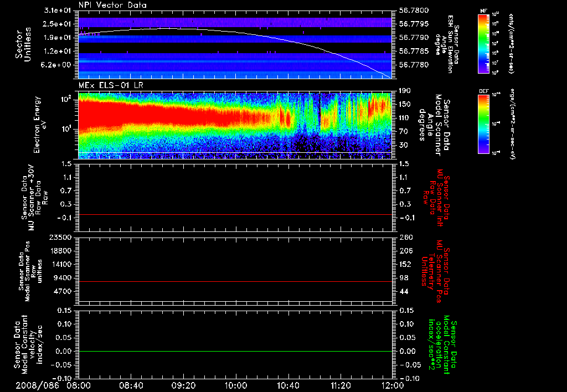The height and width of the screenshot is (392, 567).
Task: Click the '10:00' time axis label
Action: pyautogui.click(x=236, y=385)
